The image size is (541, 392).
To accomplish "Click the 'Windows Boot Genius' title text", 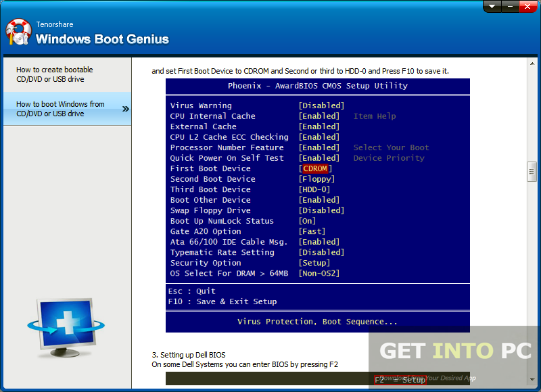I will 103,39.
